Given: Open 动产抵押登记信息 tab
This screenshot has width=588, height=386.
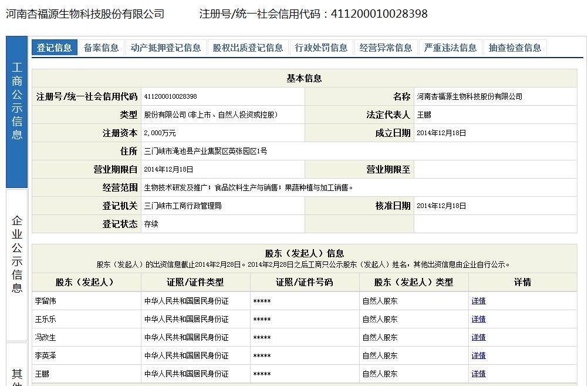Looking at the screenshot, I should (x=165, y=48).
